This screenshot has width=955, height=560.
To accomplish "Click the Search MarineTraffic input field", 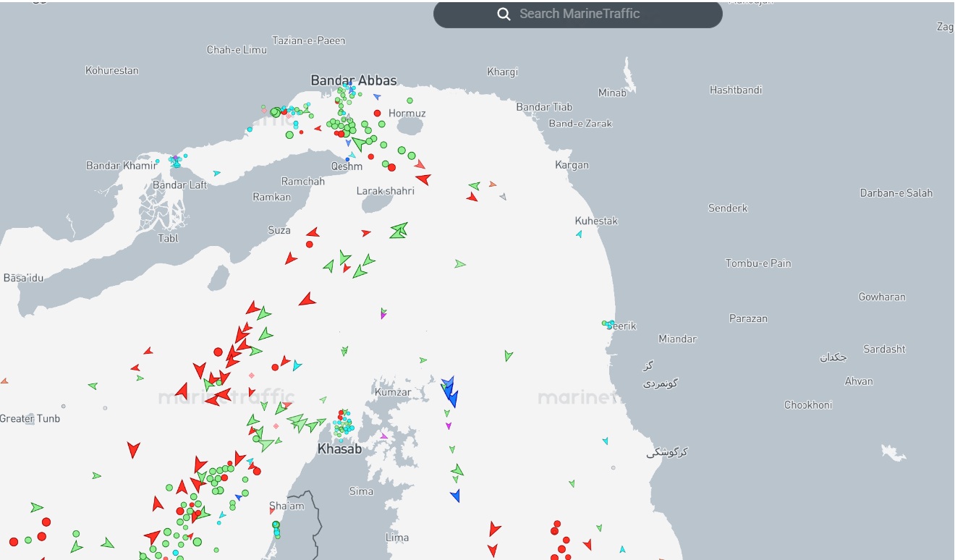I will pos(593,14).
